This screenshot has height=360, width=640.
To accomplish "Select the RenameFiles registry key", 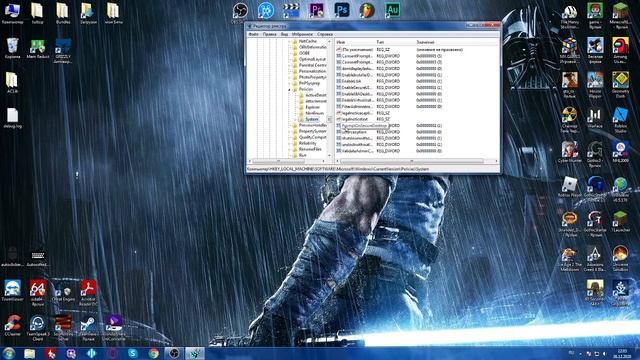I will [310, 149].
